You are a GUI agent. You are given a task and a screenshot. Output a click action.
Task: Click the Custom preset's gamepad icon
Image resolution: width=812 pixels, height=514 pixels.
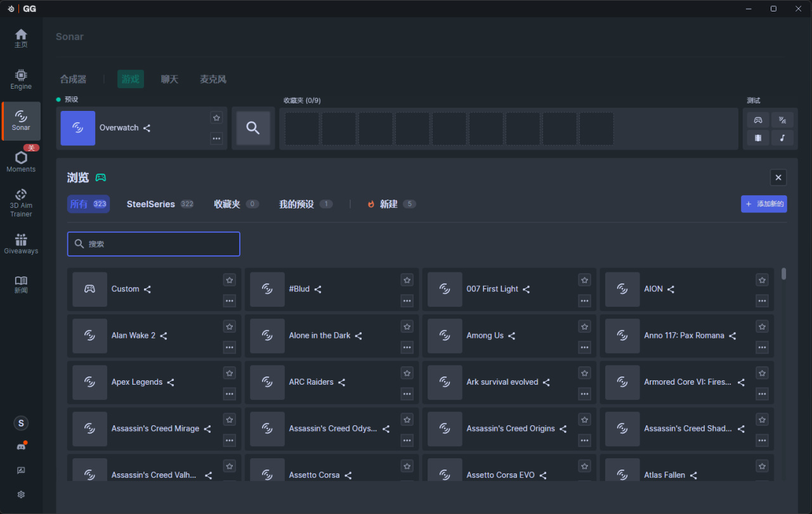click(x=90, y=289)
